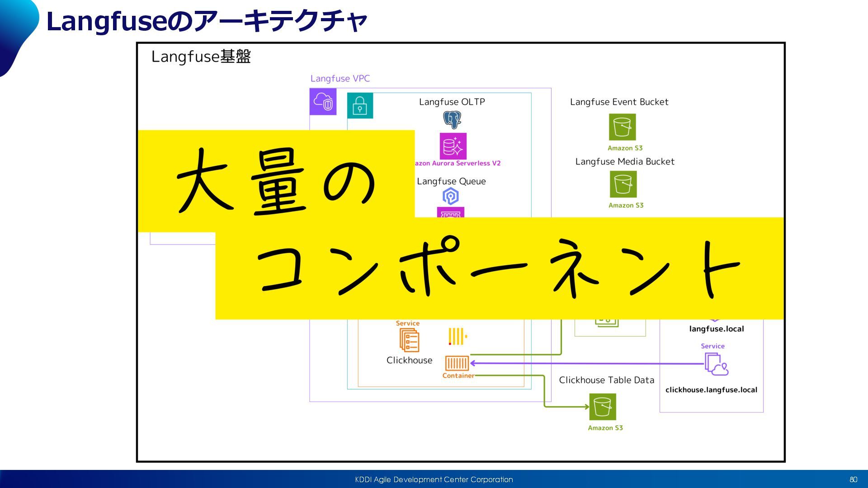Click the PostgreSQL elephant icon

click(x=452, y=120)
